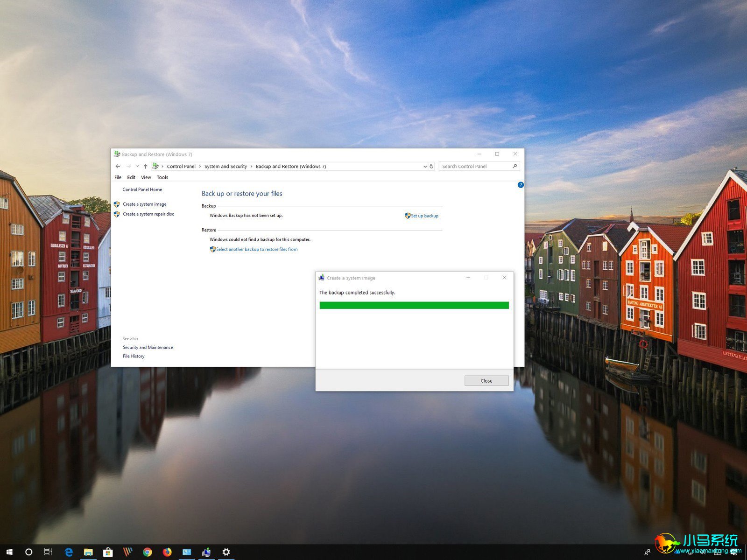Close the Create a system image dialog with X
This screenshot has width=747, height=560.
pos(504,278)
